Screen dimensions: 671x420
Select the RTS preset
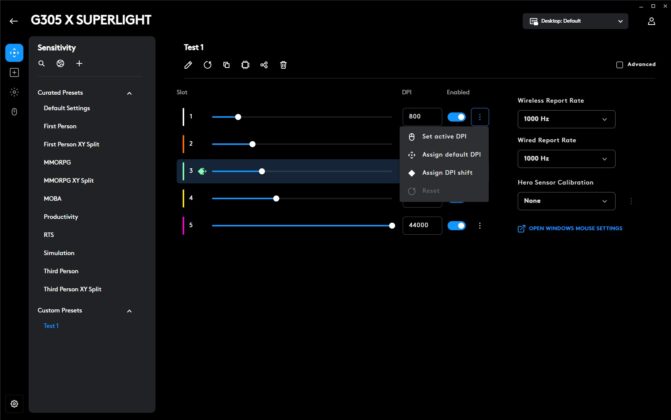[49, 235]
